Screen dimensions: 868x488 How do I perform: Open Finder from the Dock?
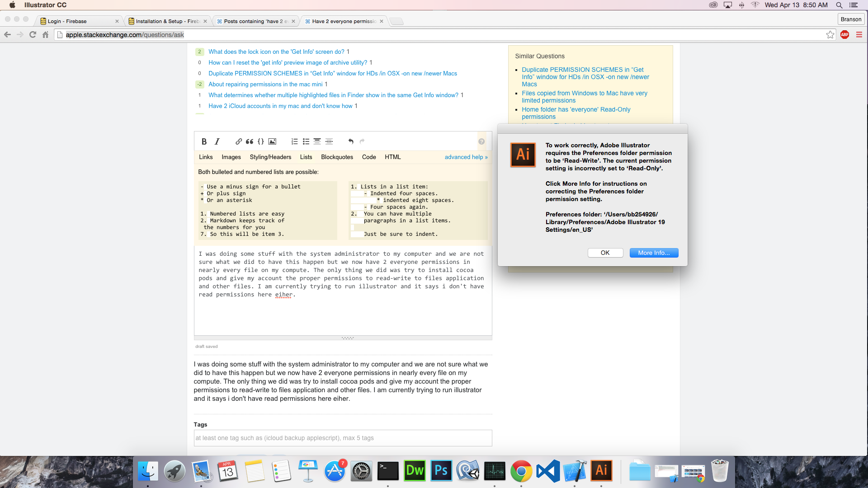pyautogui.click(x=148, y=471)
